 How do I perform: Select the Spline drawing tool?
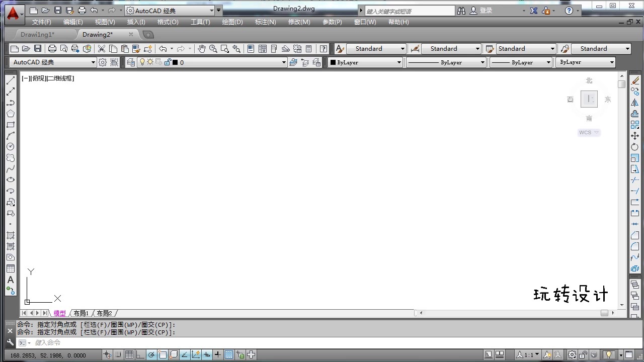(11, 169)
